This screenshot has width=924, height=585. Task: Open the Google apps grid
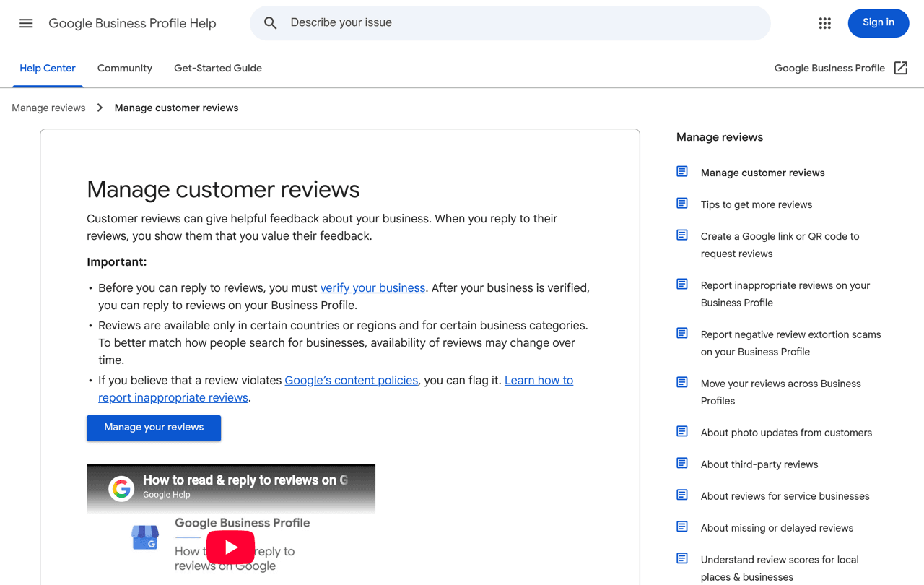825,23
